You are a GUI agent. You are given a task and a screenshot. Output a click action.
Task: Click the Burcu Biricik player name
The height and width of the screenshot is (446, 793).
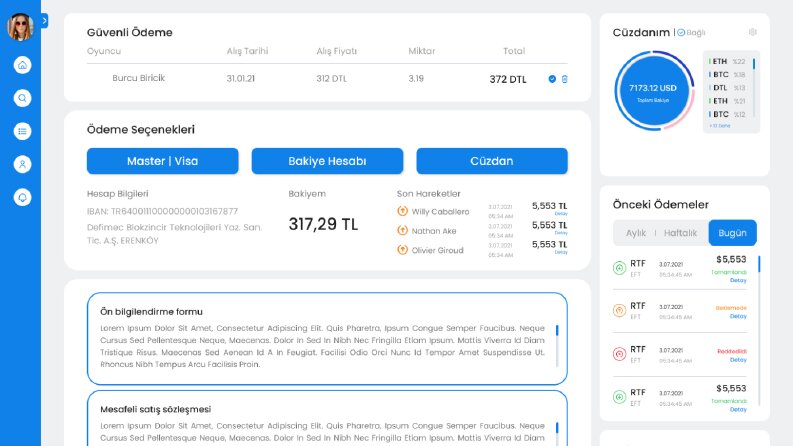point(139,78)
